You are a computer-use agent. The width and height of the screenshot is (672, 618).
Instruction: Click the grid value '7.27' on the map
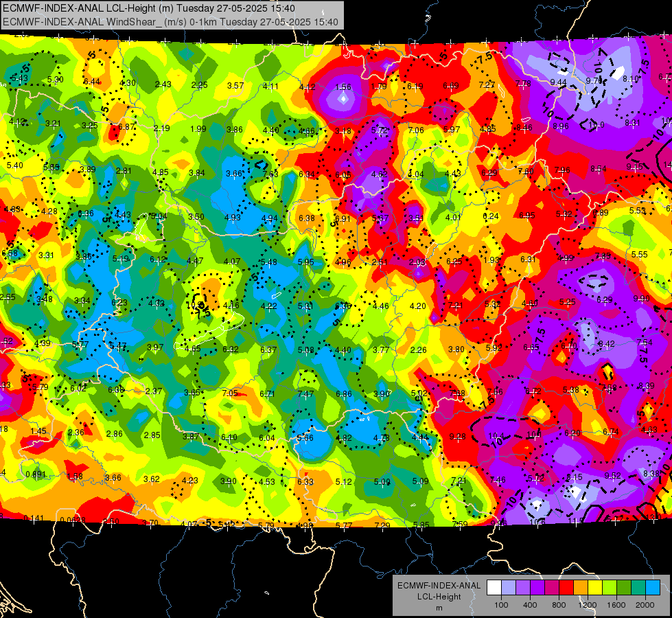click(x=487, y=84)
